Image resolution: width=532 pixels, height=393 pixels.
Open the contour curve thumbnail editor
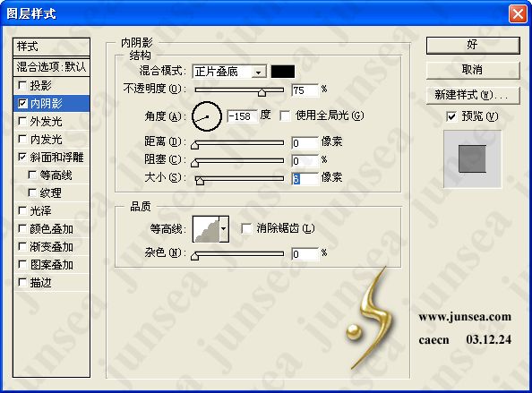206,229
